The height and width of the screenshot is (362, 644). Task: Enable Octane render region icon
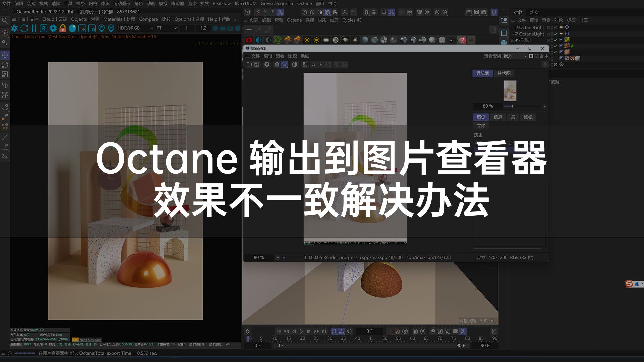82,28
